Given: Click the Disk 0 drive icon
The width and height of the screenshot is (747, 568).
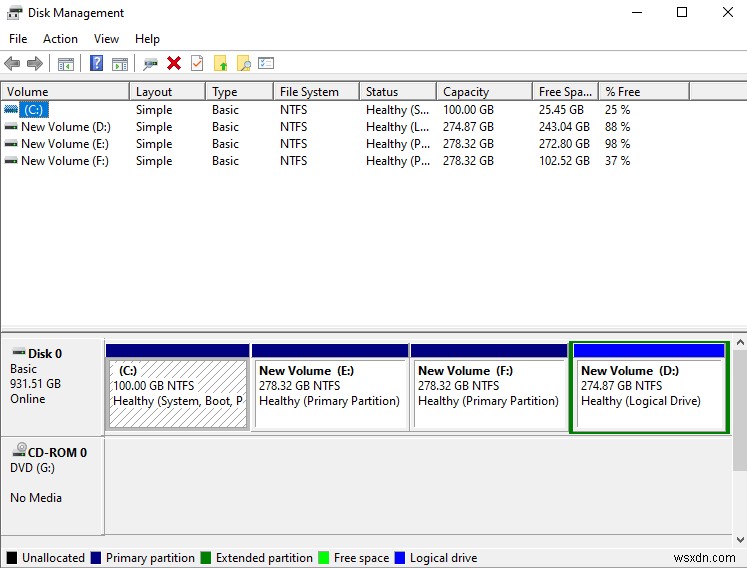Looking at the screenshot, I should pyautogui.click(x=19, y=352).
